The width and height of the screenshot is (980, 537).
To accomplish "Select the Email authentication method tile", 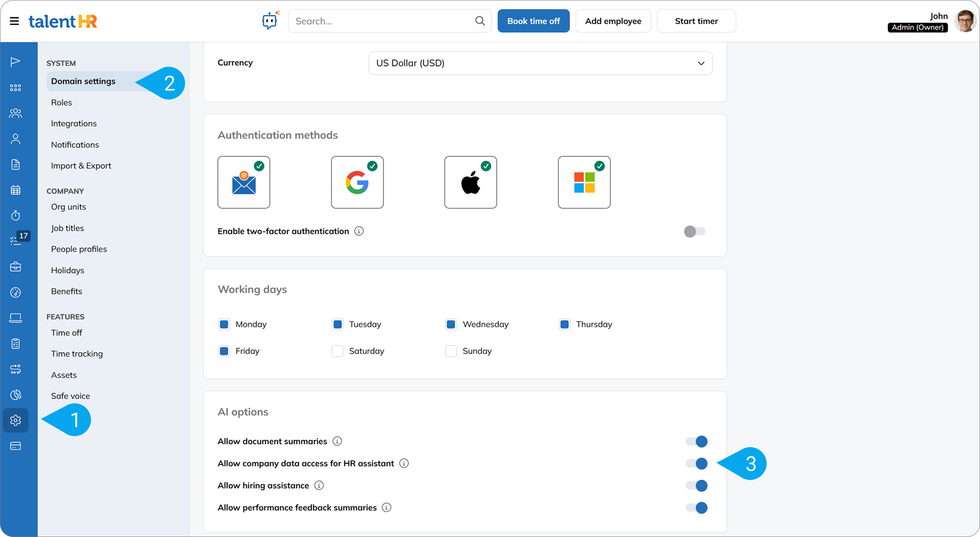I will [x=244, y=182].
